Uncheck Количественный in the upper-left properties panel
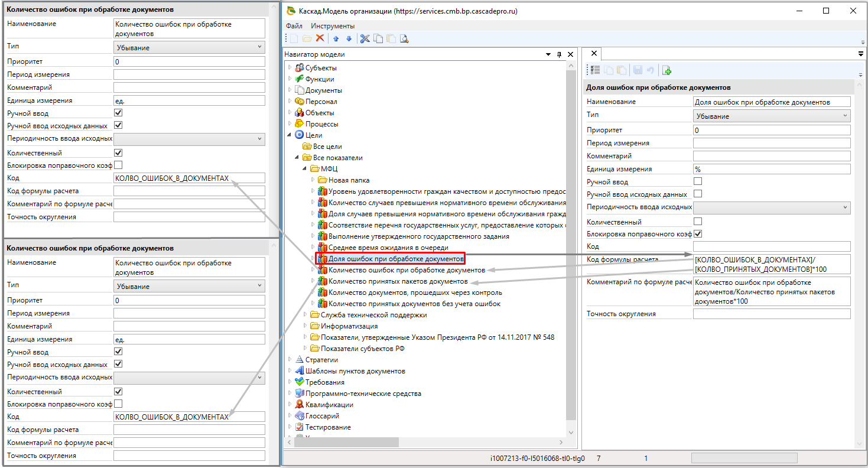The image size is (868, 468). [118, 153]
